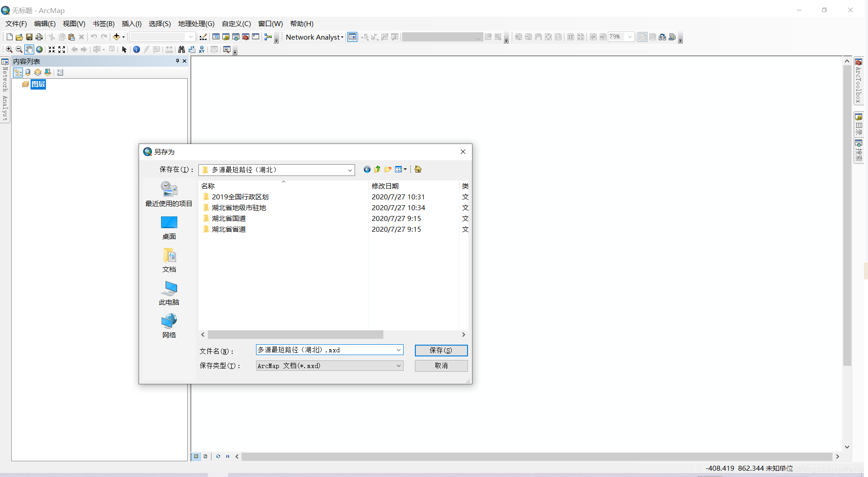This screenshot has height=477, width=868.
Task: Open the Table of Contents window icon
Action: 216,37
